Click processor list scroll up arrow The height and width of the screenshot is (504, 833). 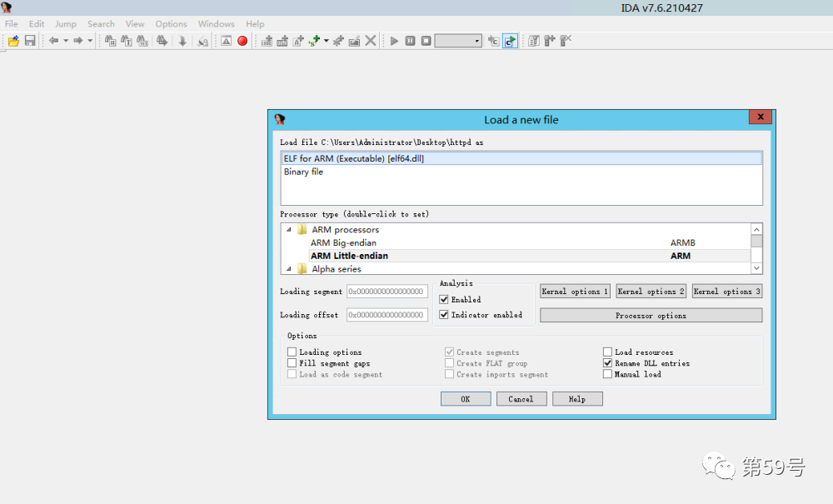click(756, 229)
